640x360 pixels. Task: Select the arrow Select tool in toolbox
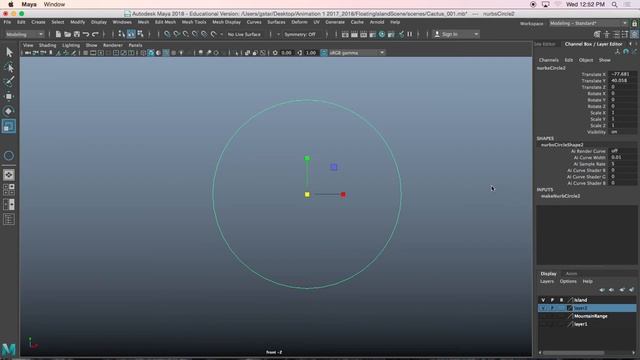(9, 52)
